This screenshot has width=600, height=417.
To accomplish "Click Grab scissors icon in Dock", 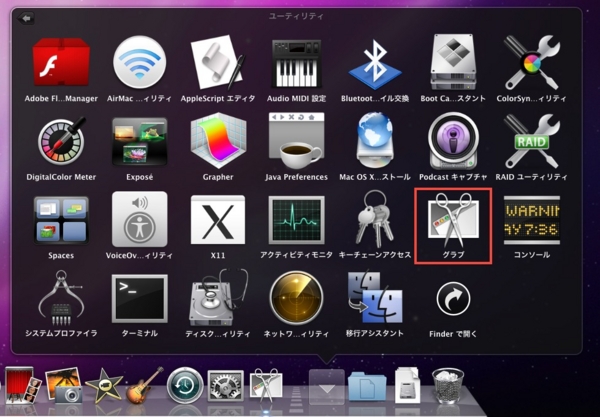I will point(267,385).
